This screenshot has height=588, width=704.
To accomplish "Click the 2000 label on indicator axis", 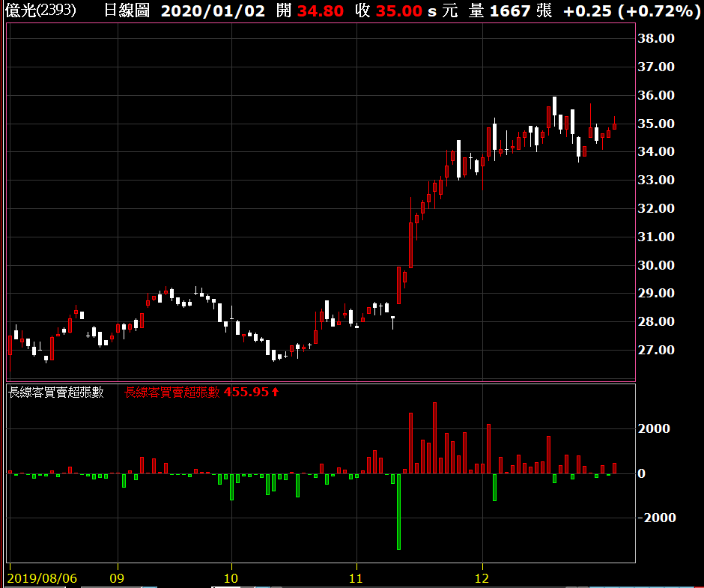I will tap(654, 428).
